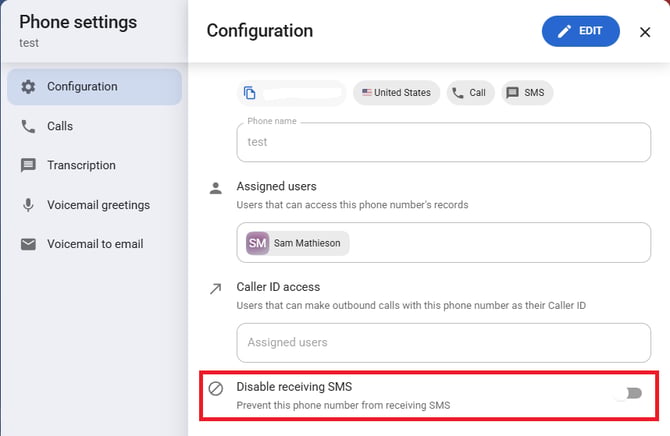Go to Voicemail to email settings

tap(94, 244)
